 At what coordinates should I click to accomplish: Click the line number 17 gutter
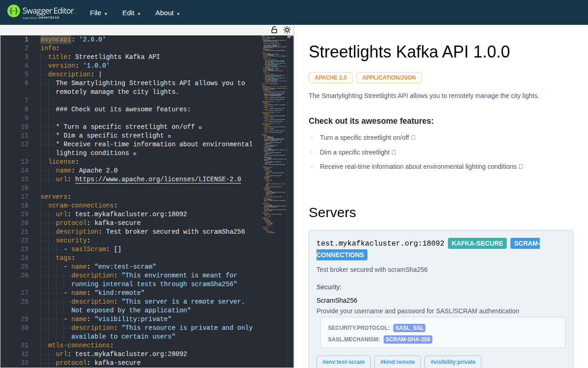24,197
